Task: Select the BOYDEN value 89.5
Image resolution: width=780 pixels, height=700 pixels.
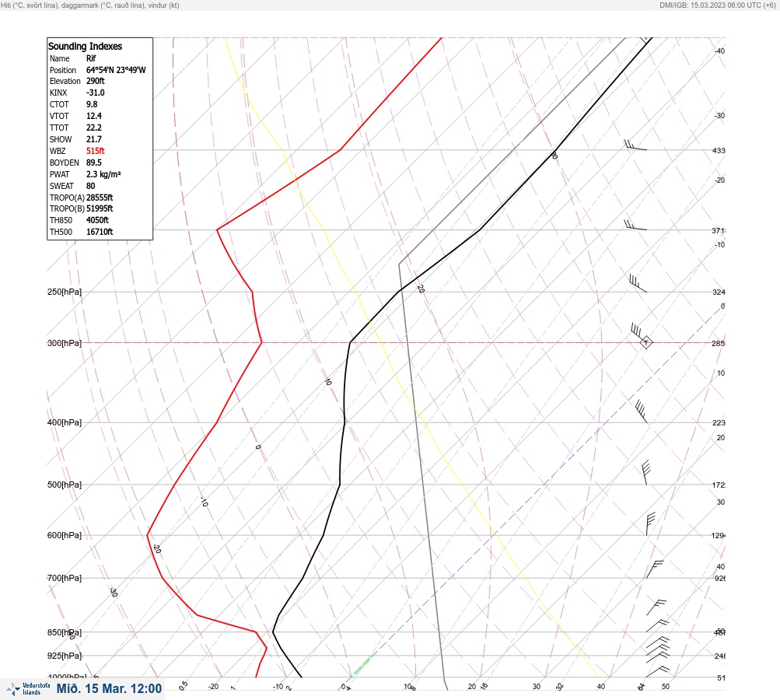Action: pyautogui.click(x=94, y=163)
